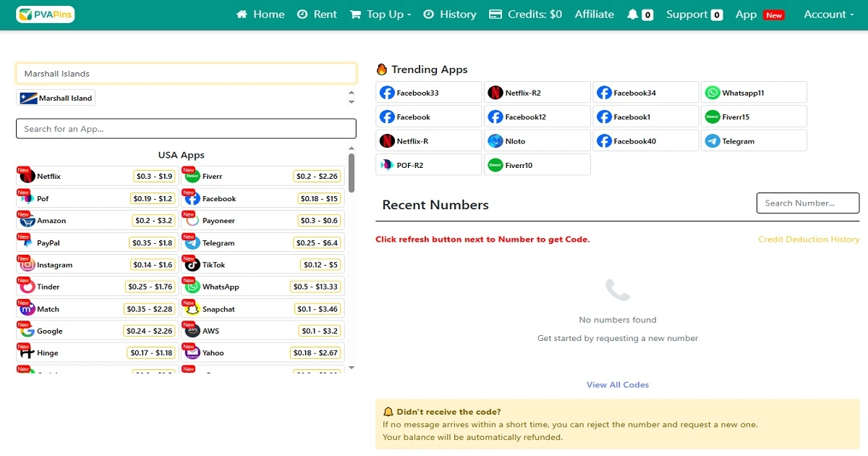Click the app list scrollbar thumb
The width and height of the screenshot is (868, 456).
[352, 173]
